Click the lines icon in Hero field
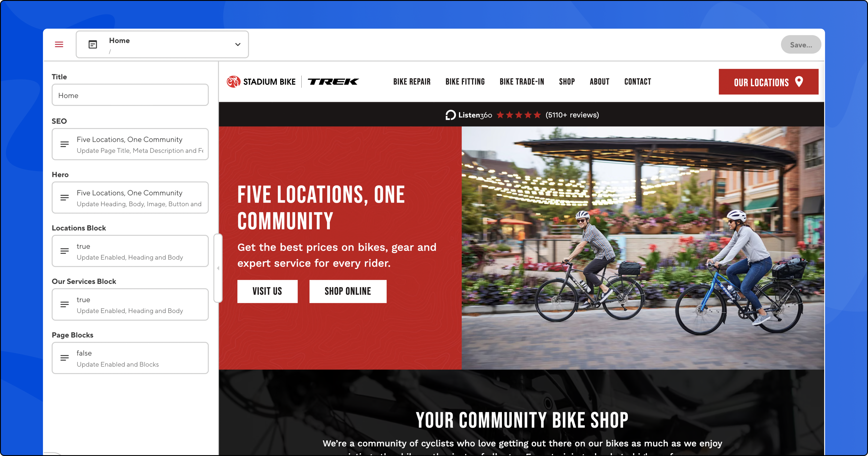Image resolution: width=868 pixels, height=456 pixels. pos(64,198)
